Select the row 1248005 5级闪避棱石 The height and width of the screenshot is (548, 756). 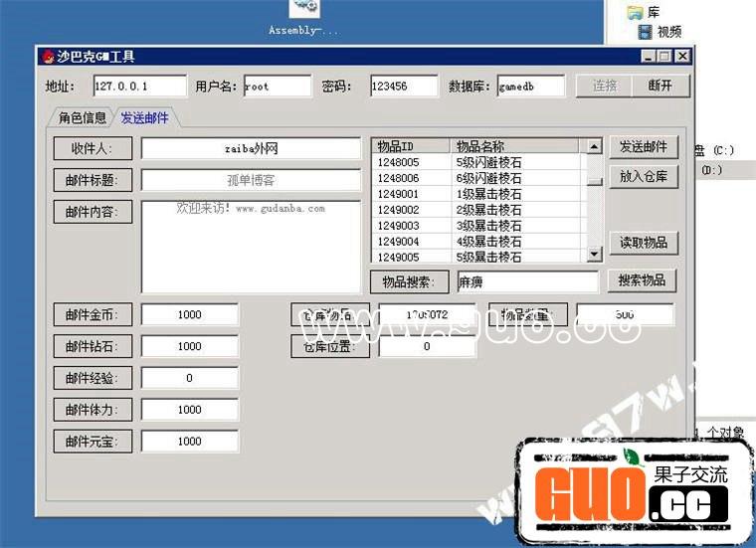[479, 162]
